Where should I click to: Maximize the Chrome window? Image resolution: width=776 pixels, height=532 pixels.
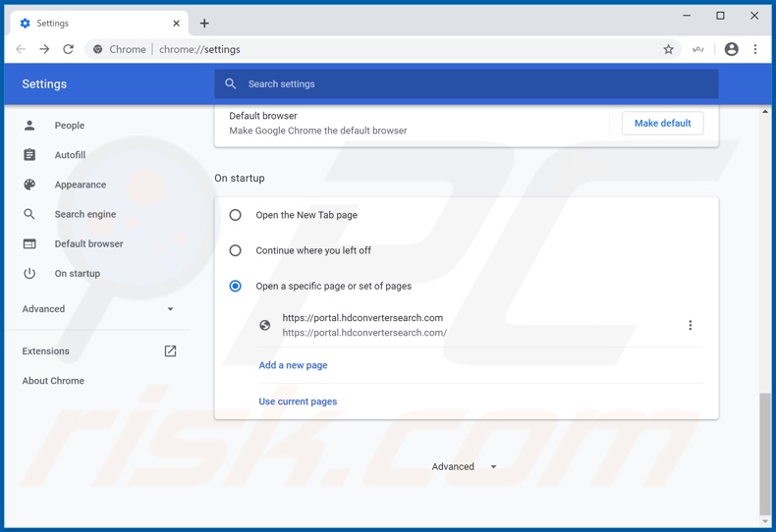721,16
